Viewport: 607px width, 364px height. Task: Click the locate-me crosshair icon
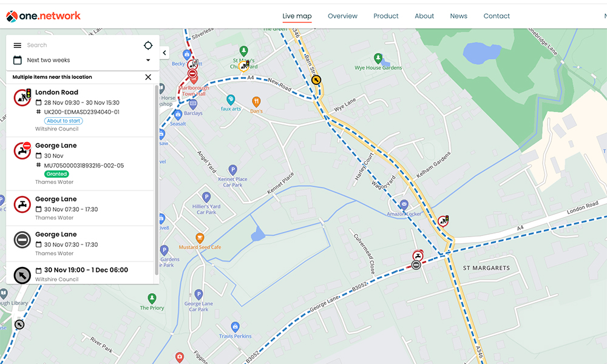(x=148, y=45)
